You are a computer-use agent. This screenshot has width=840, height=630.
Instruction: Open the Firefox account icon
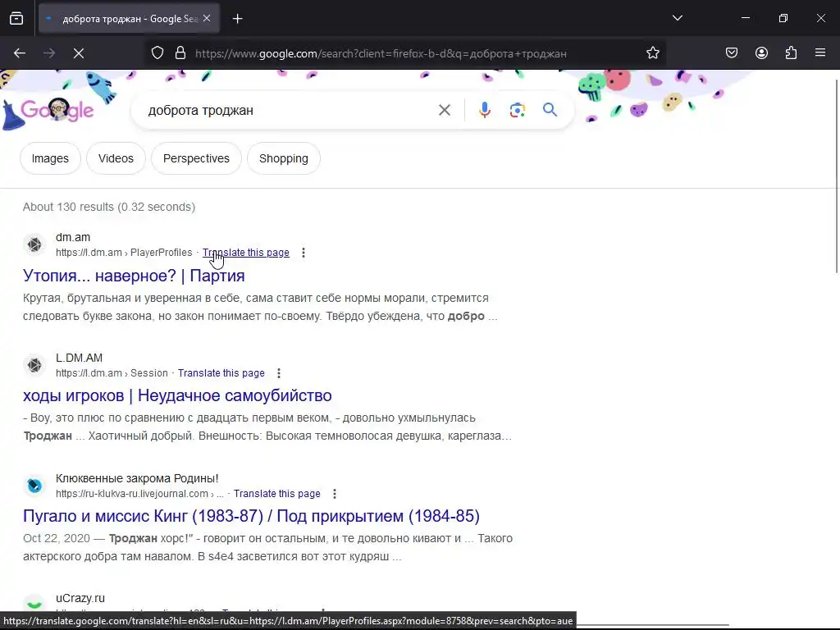pyautogui.click(x=761, y=53)
